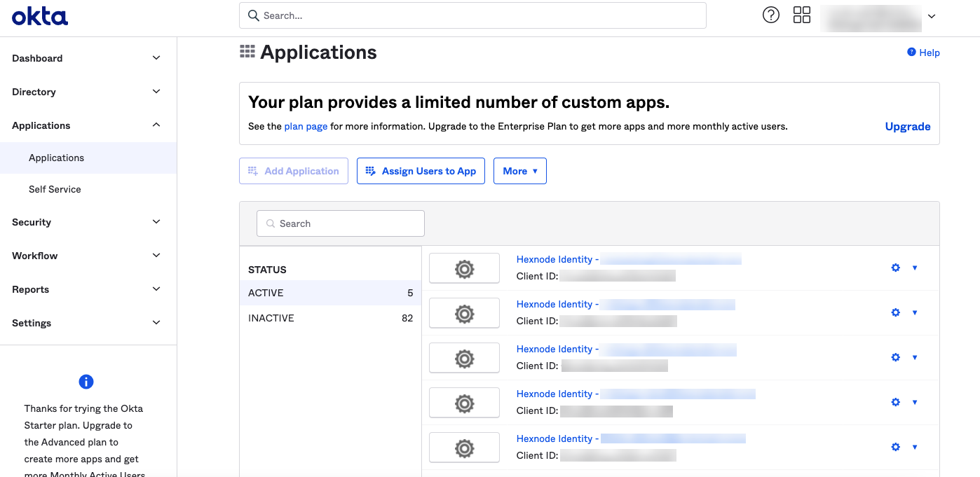Open the dropdown arrow for fourth app
Screen dimensions: 980x477
click(x=915, y=402)
